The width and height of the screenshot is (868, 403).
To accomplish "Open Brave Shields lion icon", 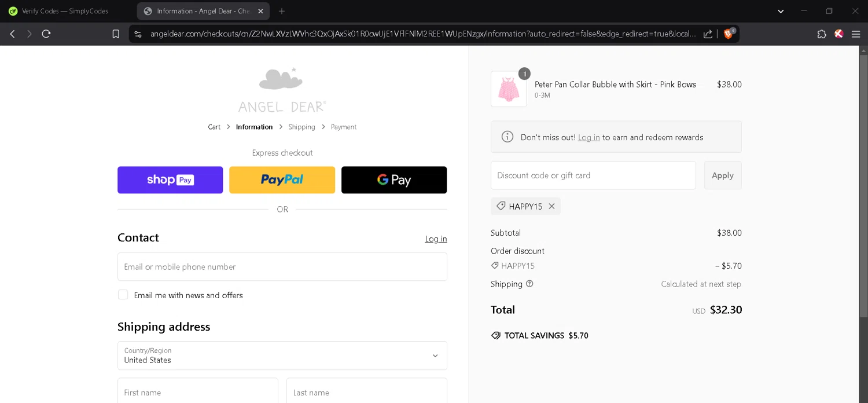I will point(729,34).
